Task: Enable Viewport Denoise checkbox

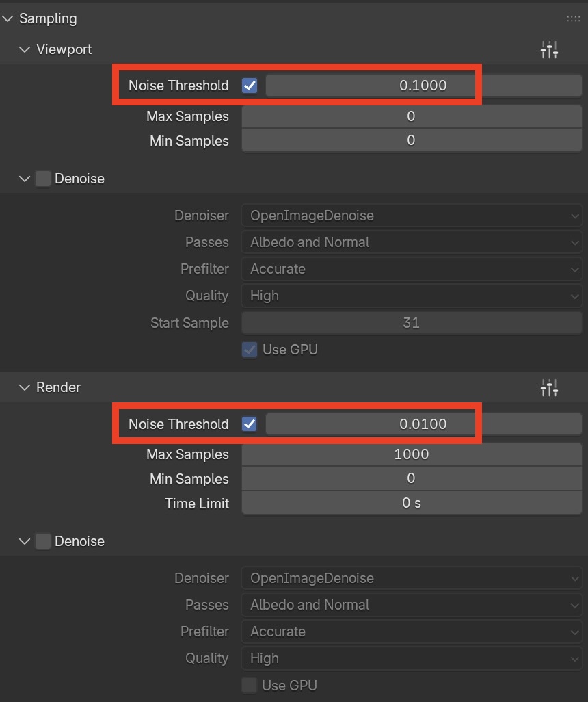Action: 43,179
